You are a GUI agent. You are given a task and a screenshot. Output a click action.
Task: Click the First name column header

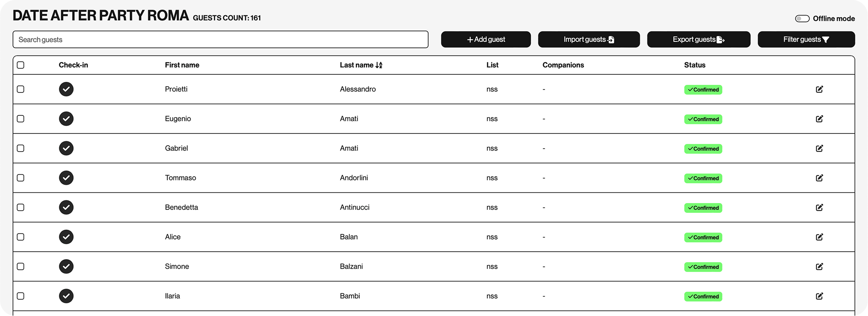pos(182,65)
